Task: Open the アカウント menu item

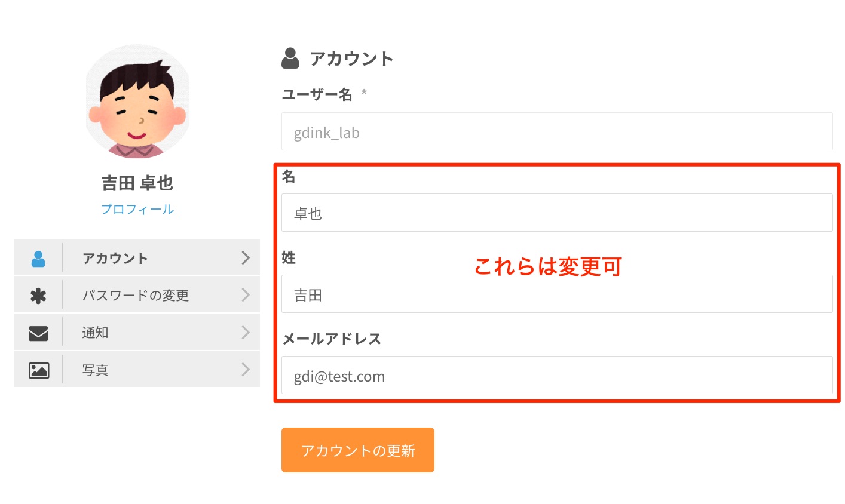Action: (x=115, y=259)
